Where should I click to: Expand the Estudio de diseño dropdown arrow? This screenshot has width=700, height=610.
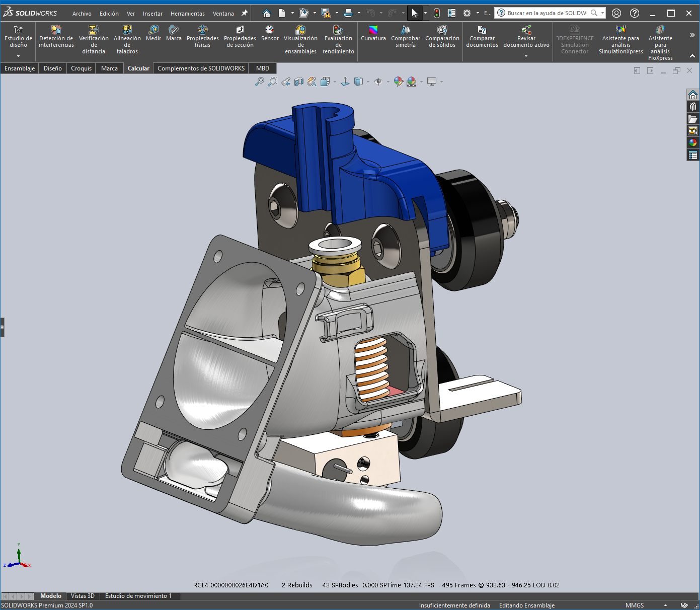18,56
